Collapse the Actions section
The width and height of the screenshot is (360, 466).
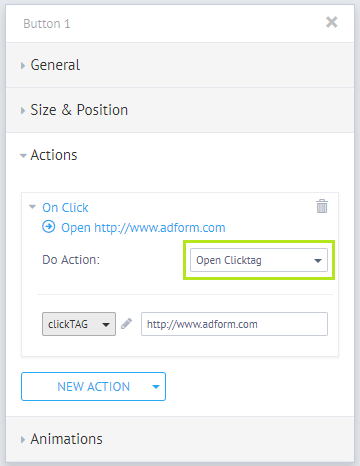point(23,156)
